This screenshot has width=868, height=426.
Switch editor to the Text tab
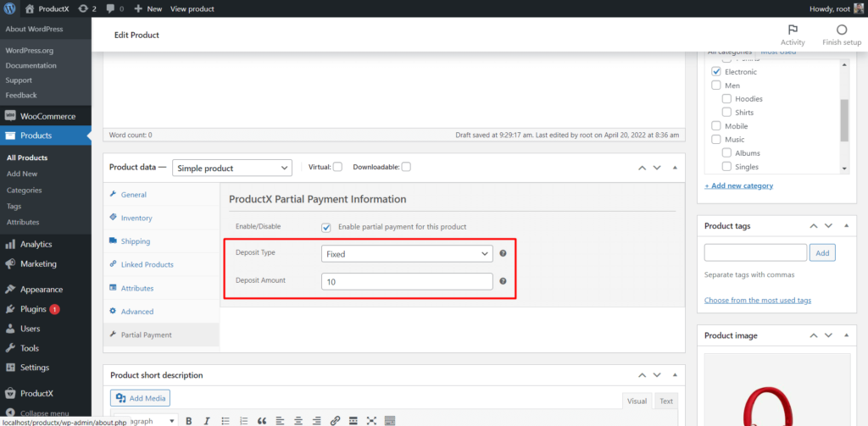666,401
